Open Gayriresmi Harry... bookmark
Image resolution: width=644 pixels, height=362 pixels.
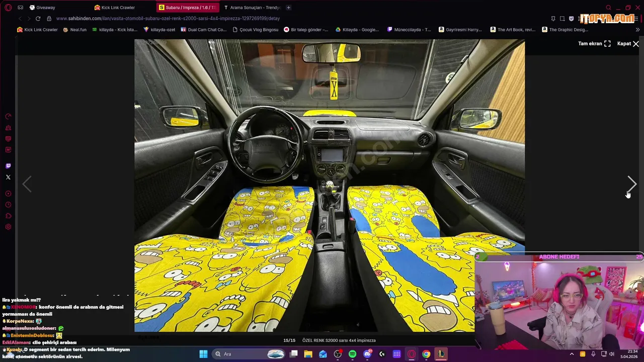click(460, 30)
